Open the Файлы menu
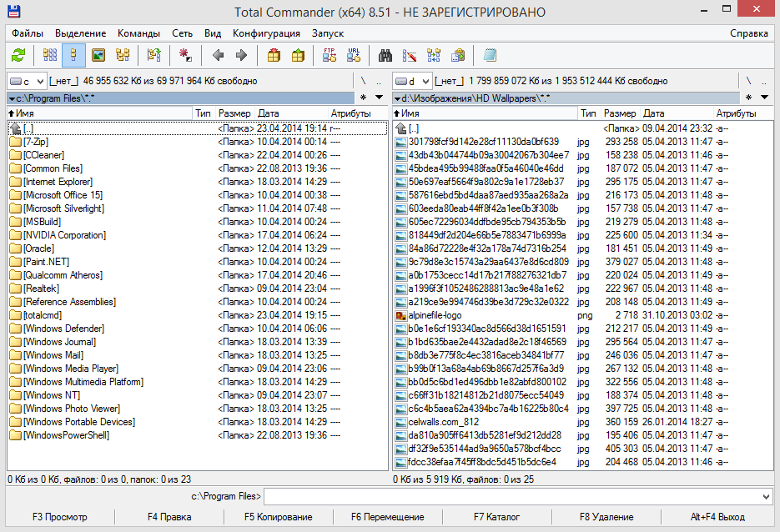Viewport: 780px width, 532px height. tap(28, 33)
